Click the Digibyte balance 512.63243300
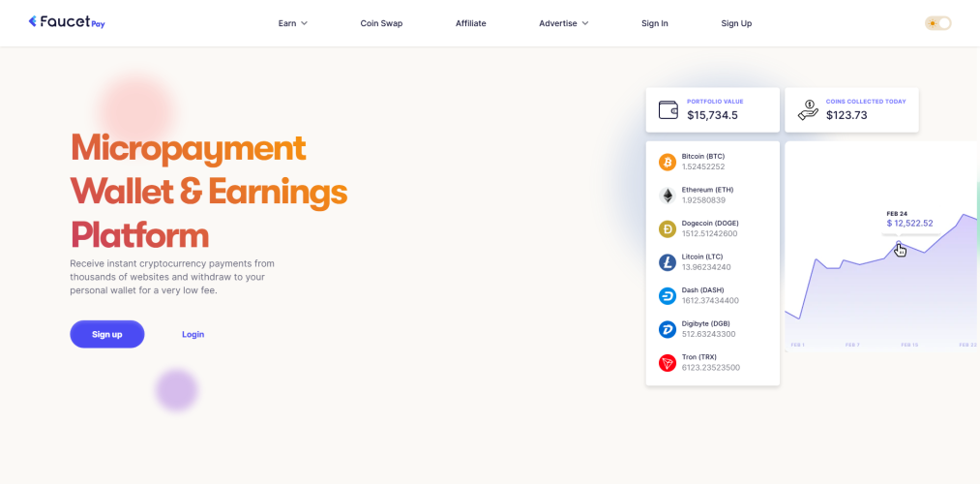The image size is (980, 484). (x=709, y=334)
